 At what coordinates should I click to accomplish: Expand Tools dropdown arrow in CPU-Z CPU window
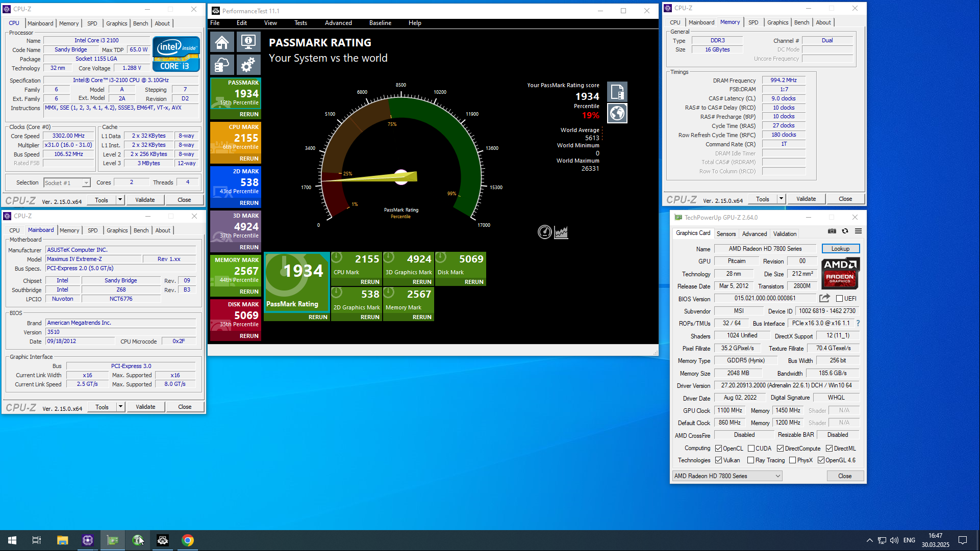point(120,200)
